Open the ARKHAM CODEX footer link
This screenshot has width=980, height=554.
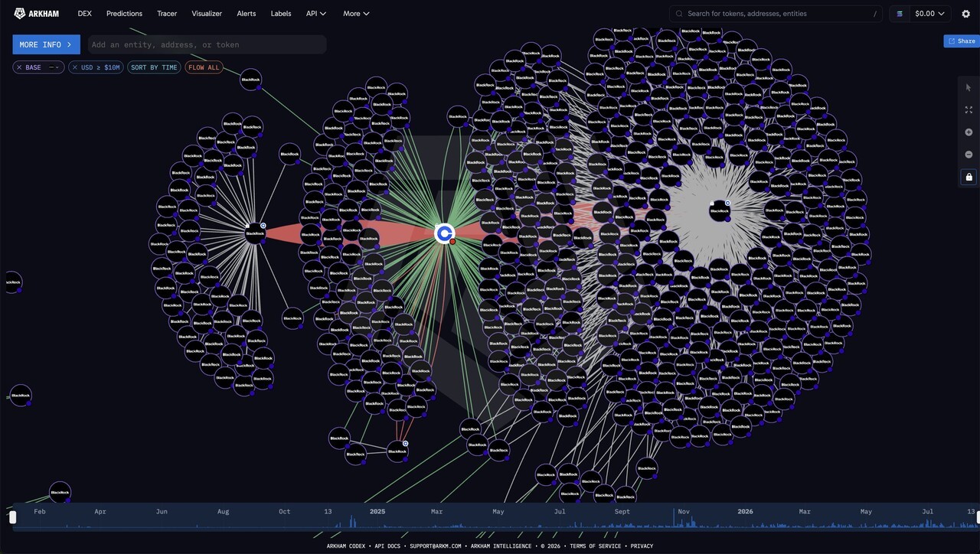(347, 546)
